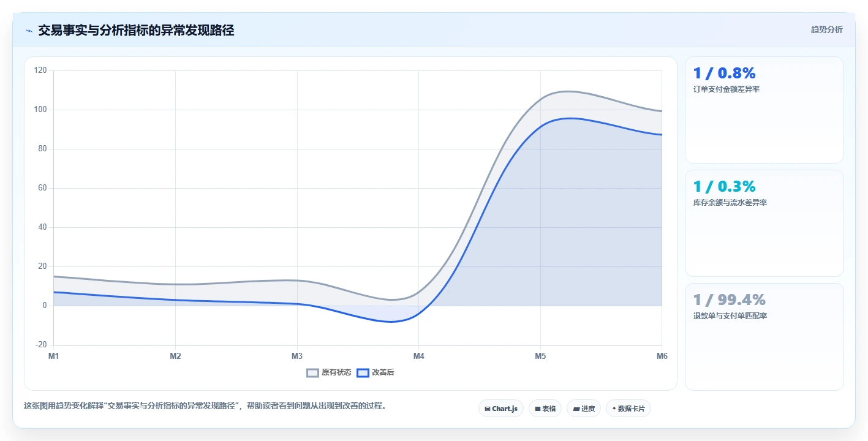Click the 40 y-axis label
Screen dimensions: 868x441
[42, 227]
